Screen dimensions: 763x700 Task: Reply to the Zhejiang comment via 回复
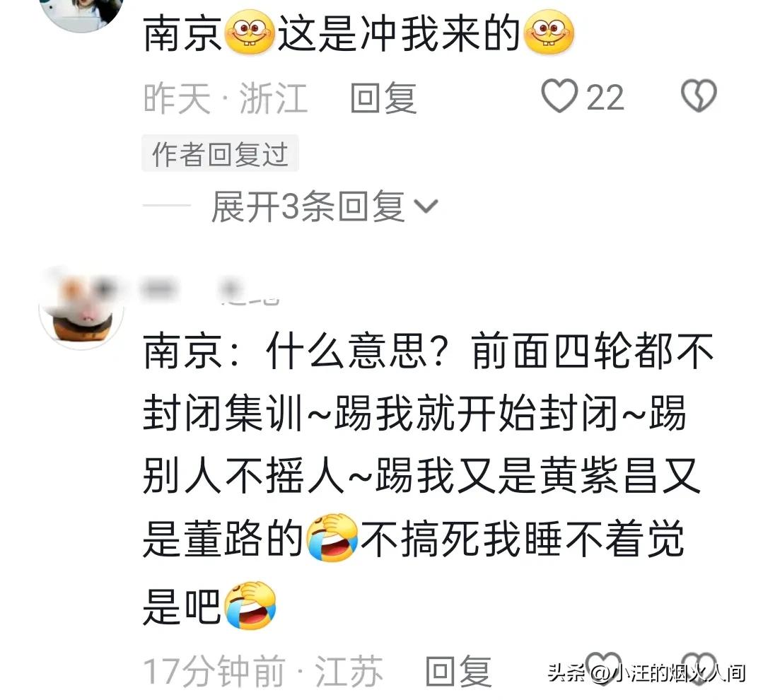tap(383, 98)
